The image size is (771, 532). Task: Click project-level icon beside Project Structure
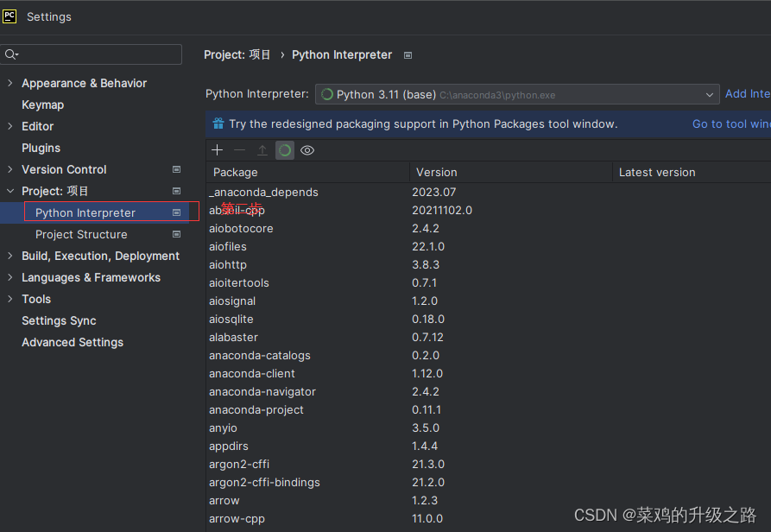[x=176, y=234]
